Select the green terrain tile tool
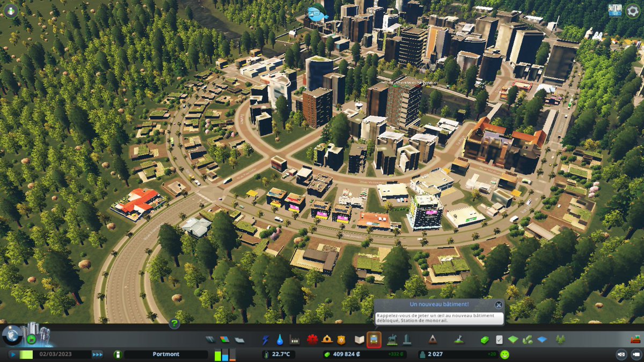644x362 pixels. [x=514, y=339]
